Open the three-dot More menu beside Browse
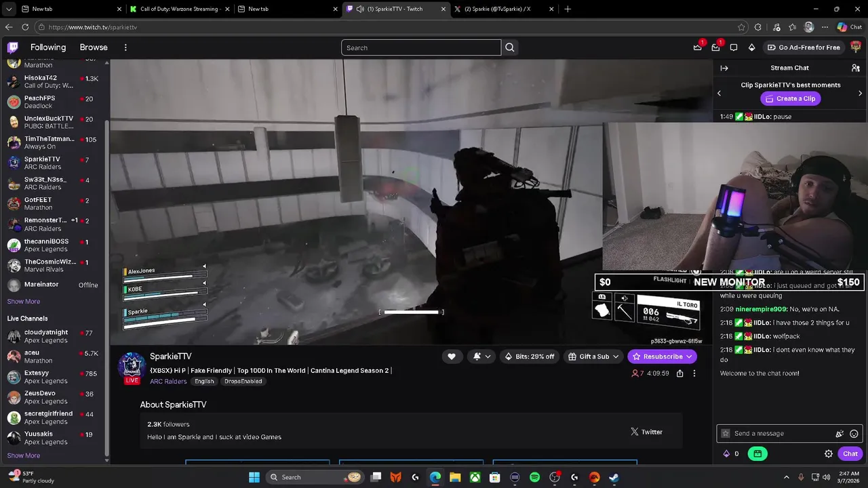Screen dimensions: 868x488 coord(125,47)
